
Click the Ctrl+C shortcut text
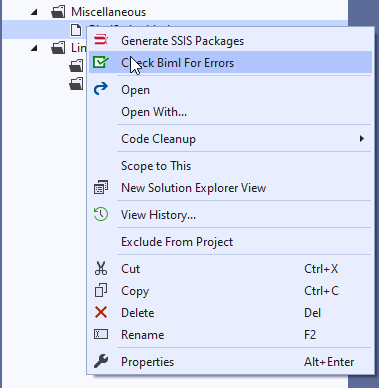[321, 291]
